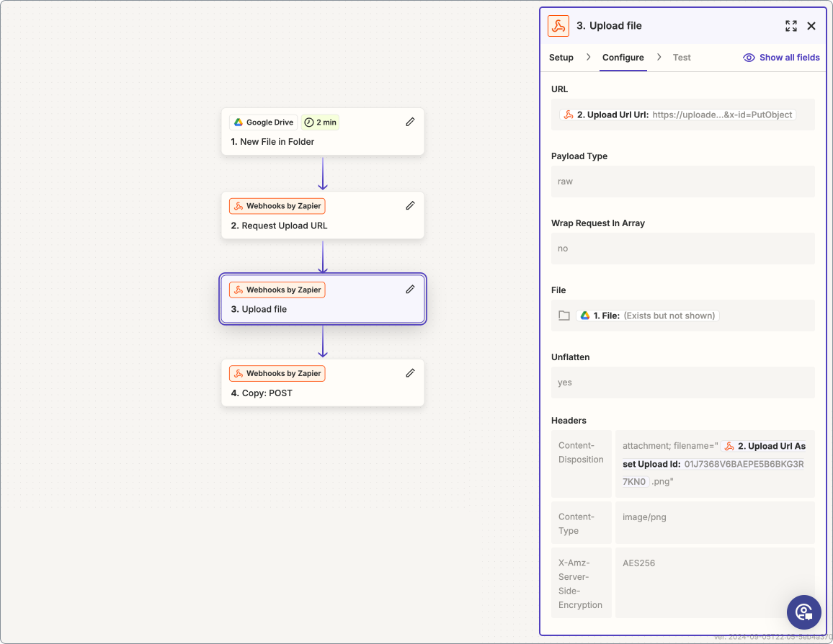Click the Google Drive app badge
This screenshot has height=644, width=833.
pyautogui.click(x=264, y=122)
